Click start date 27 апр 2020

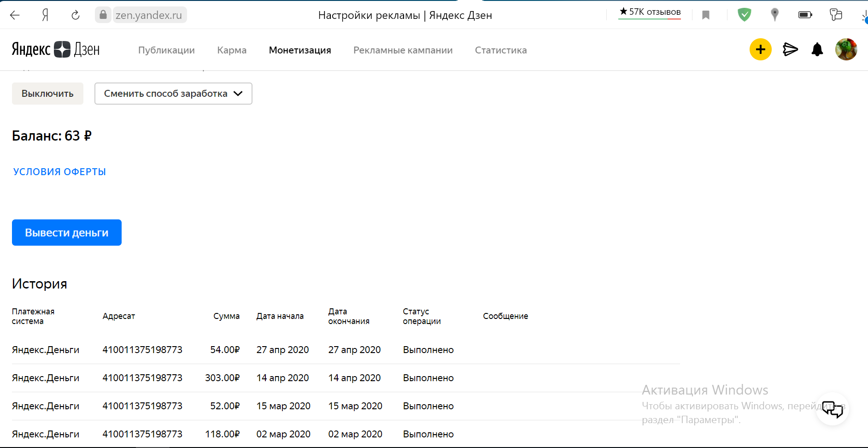point(282,350)
